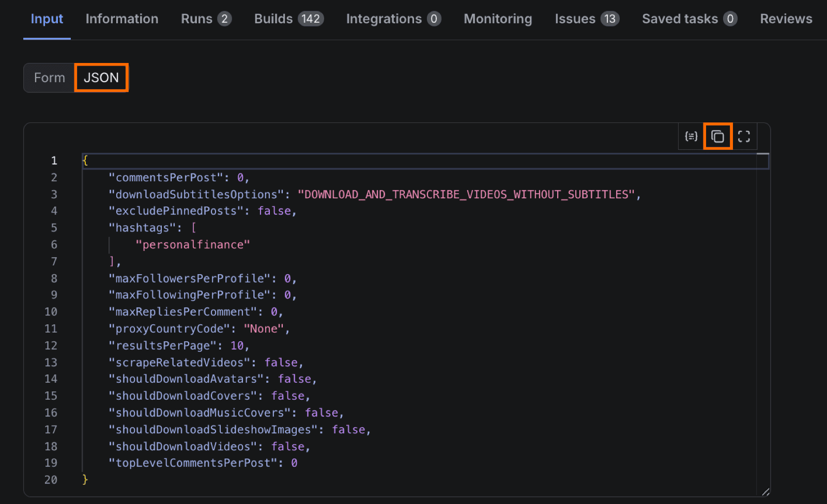827x504 pixels.
Task: Click "shouldDownloadAvatars" key
Action: [186, 379]
